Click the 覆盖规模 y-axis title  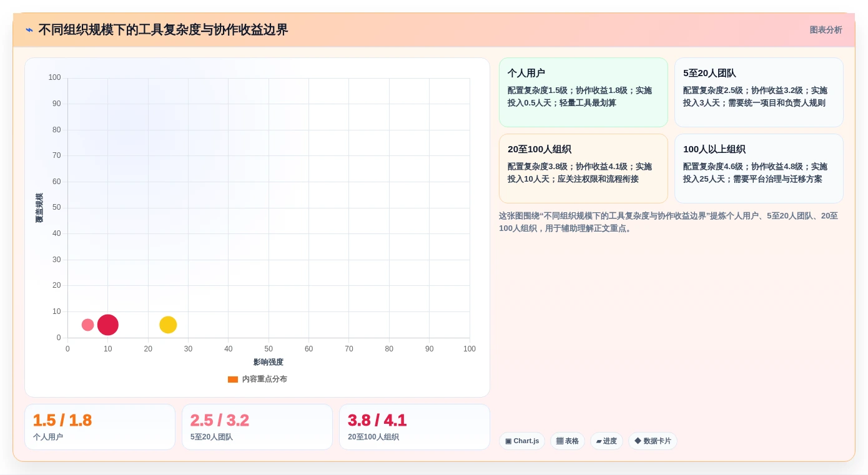(x=39, y=208)
